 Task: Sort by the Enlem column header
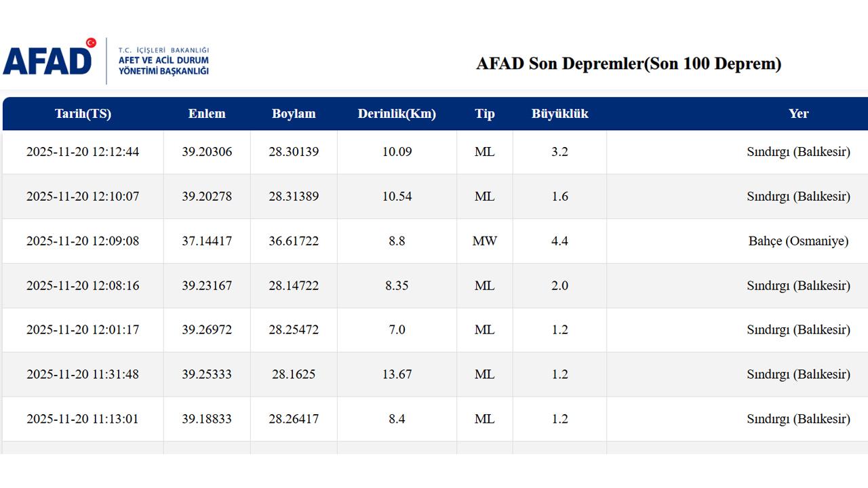point(207,114)
